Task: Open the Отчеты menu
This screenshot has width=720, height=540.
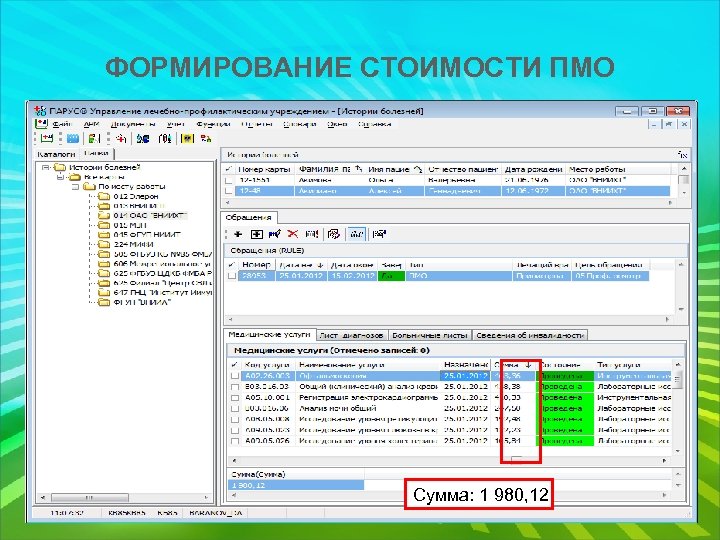Action: coord(257,124)
